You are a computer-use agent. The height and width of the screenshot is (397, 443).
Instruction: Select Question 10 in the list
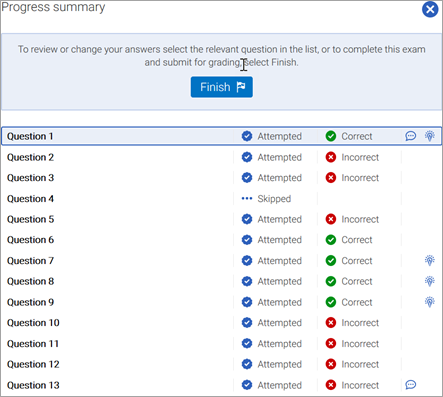click(x=222, y=323)
